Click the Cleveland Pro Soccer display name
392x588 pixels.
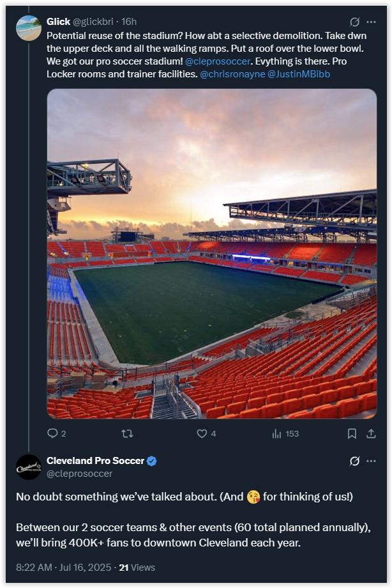coord(95,461)
